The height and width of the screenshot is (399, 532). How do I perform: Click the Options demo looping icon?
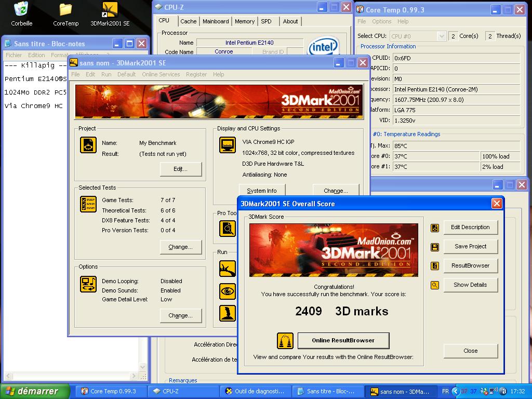coord(88,284)
